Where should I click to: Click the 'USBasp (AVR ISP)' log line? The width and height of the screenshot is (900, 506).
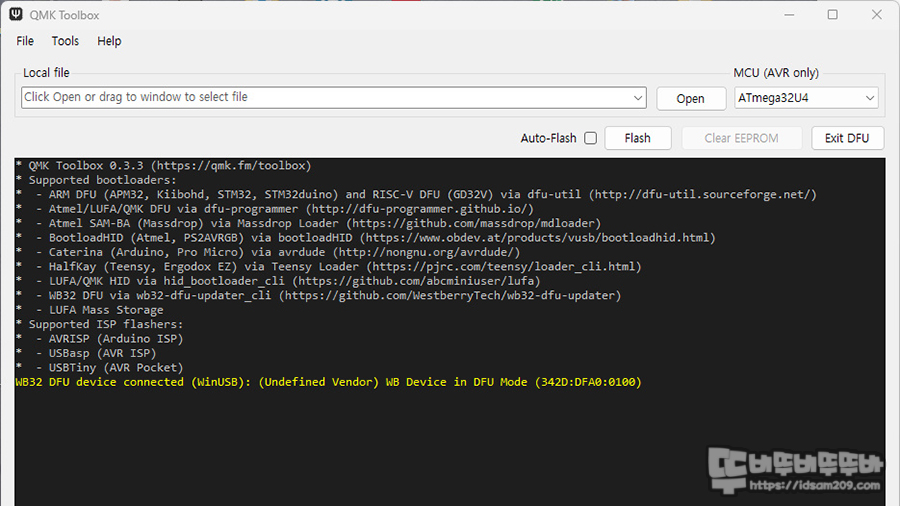(x=86, y=353)
